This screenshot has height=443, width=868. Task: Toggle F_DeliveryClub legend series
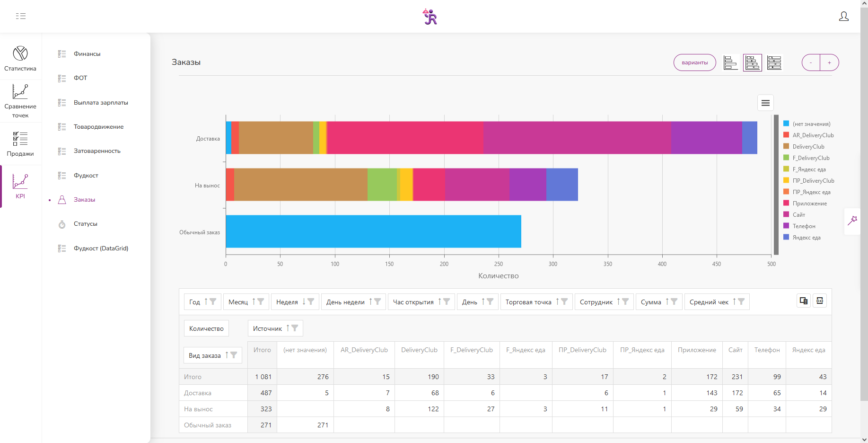coord(806,158)
